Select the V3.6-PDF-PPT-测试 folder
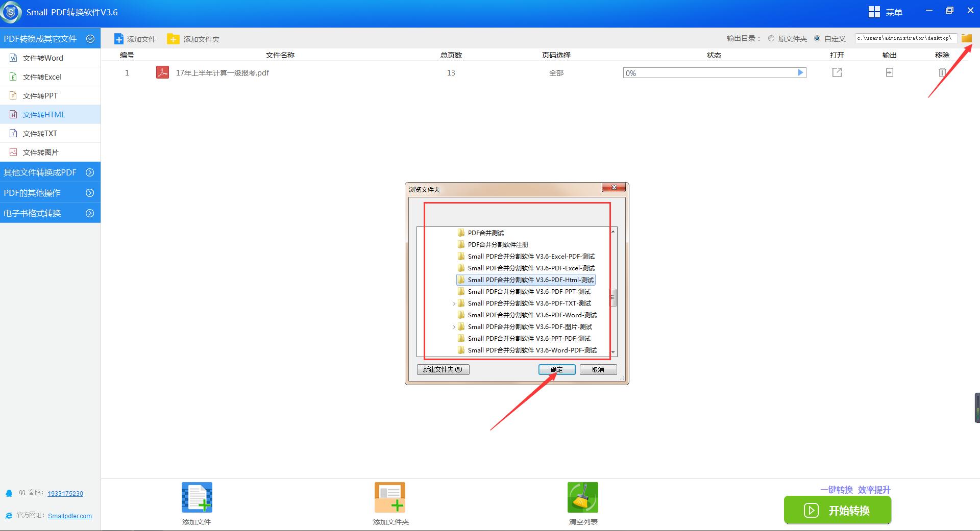 (x=524, y=291)
